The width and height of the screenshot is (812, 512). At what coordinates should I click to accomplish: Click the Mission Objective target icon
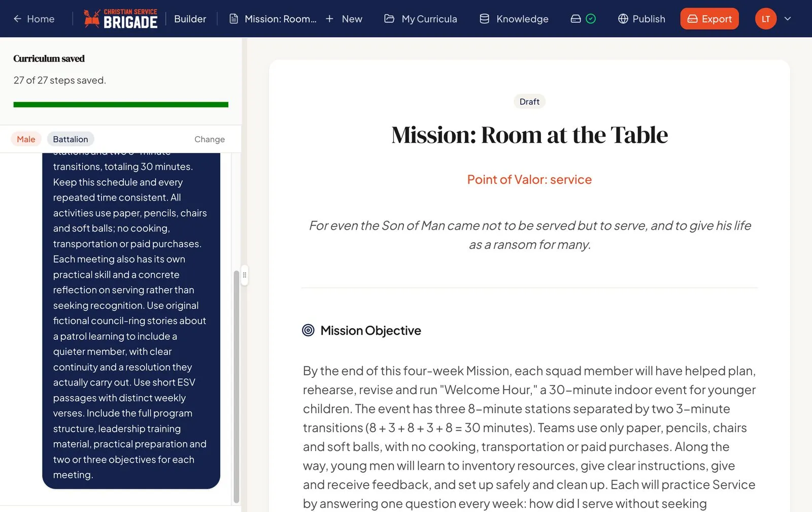[308, 330]
